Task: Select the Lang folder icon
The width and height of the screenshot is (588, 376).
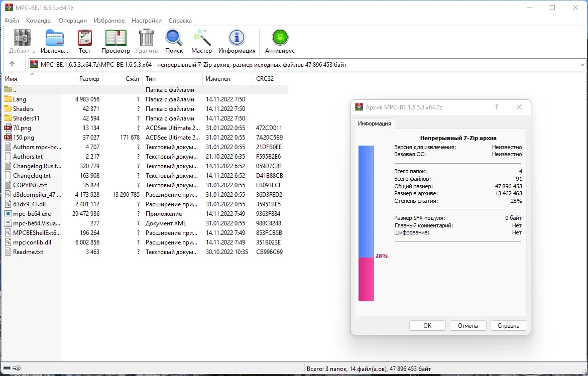Action: point(8,99)
